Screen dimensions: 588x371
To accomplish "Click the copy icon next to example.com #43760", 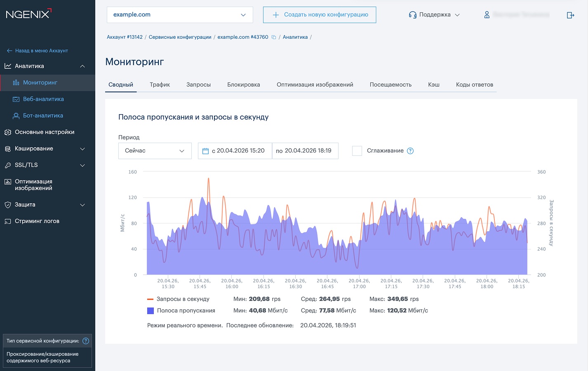I will point(273,37).
